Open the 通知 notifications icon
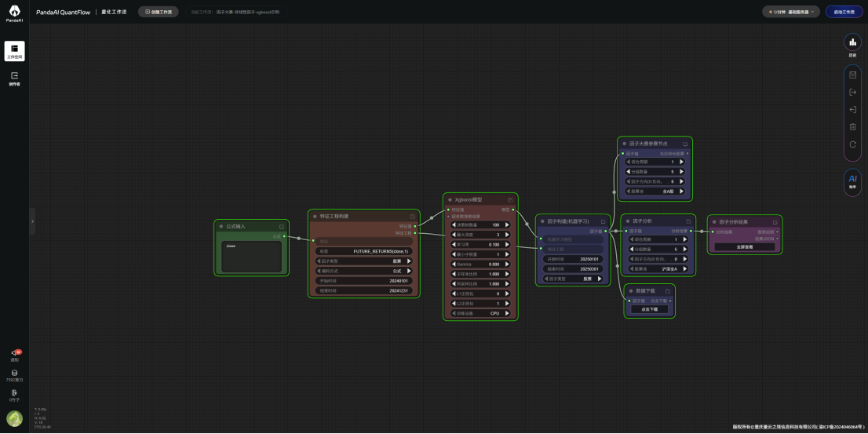 pyautogui.click(x=14, y=356)
